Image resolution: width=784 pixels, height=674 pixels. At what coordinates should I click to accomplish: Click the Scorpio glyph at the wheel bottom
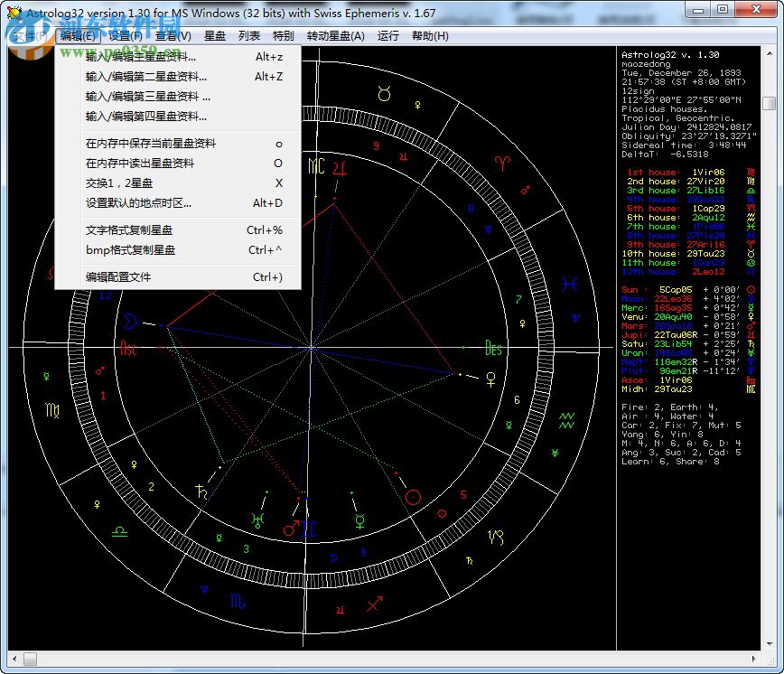239,601
